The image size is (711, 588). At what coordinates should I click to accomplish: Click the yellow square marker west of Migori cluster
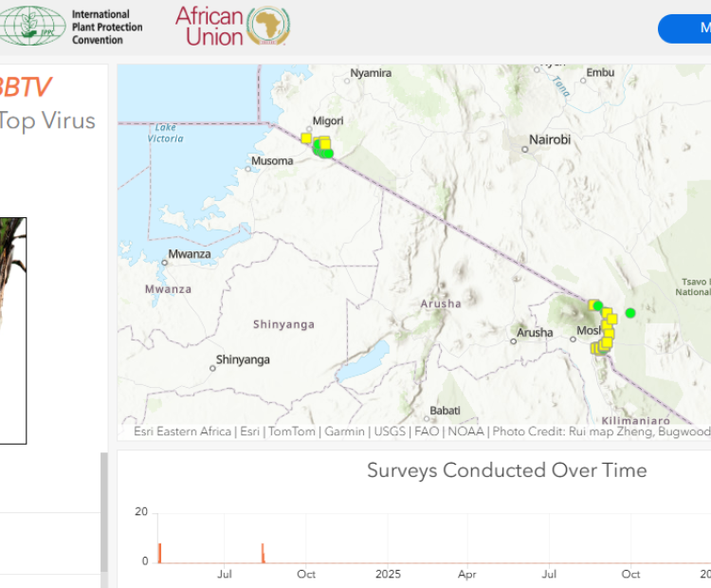[306, 138]
